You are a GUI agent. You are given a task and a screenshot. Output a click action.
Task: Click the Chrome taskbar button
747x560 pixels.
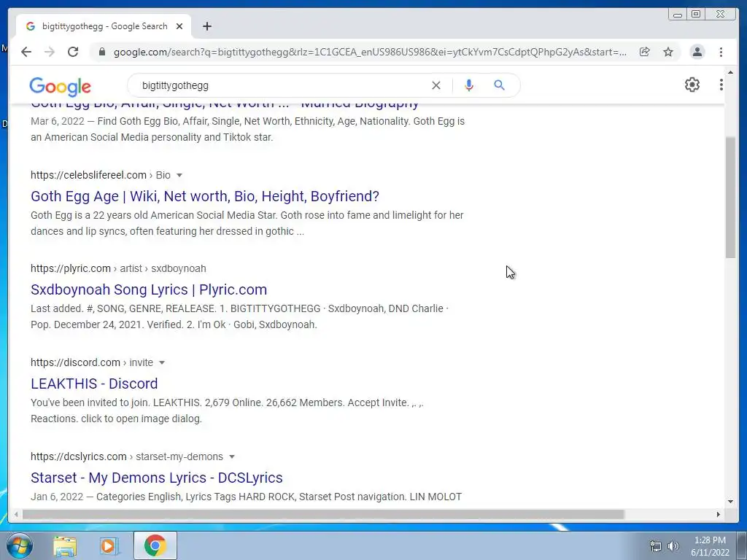155,545
